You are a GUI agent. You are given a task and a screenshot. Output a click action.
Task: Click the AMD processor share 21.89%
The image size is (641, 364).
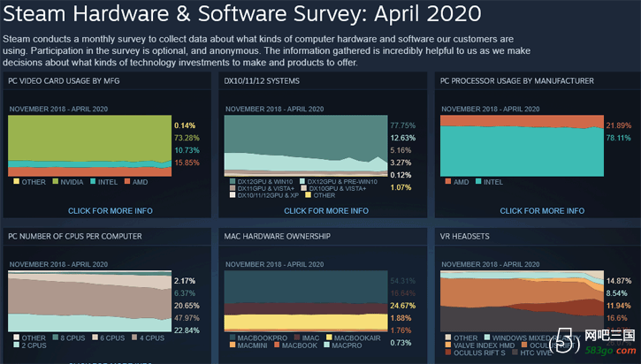point(619,125)
